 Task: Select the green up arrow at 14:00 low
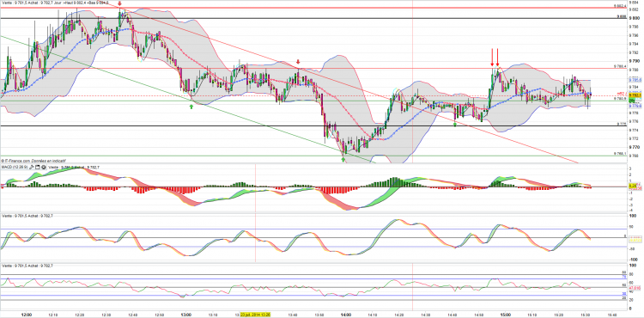(343, 159)
